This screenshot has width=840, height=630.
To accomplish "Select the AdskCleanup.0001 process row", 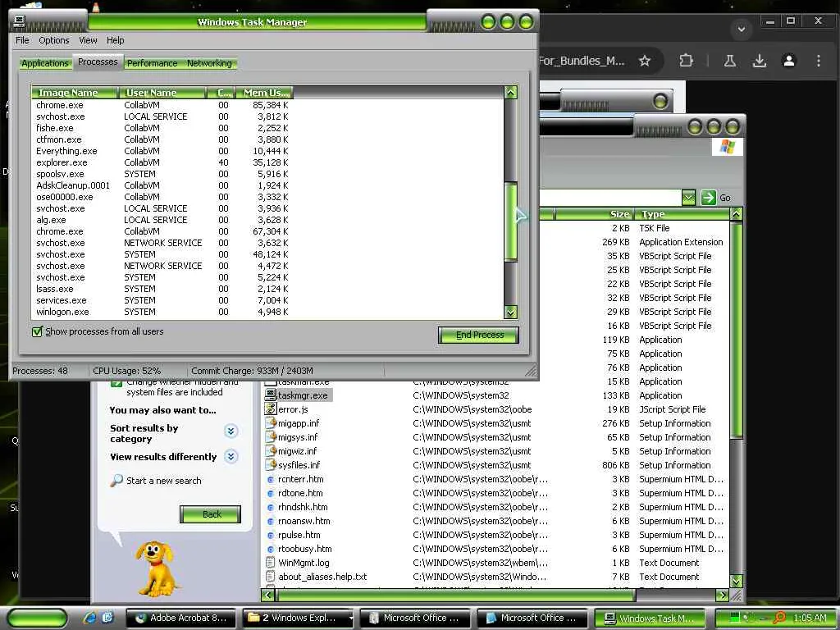I will click(162, 185).
